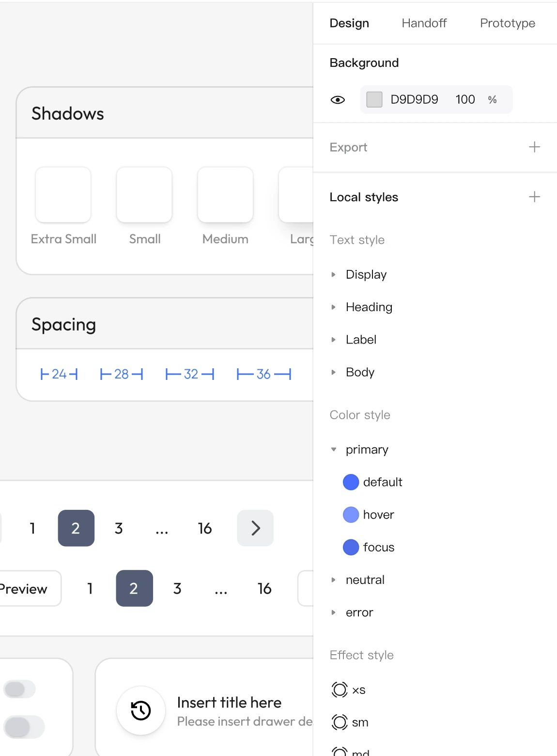Click page 1 beside the next arrow row
The image size is (557, 756).
(32, 528)
